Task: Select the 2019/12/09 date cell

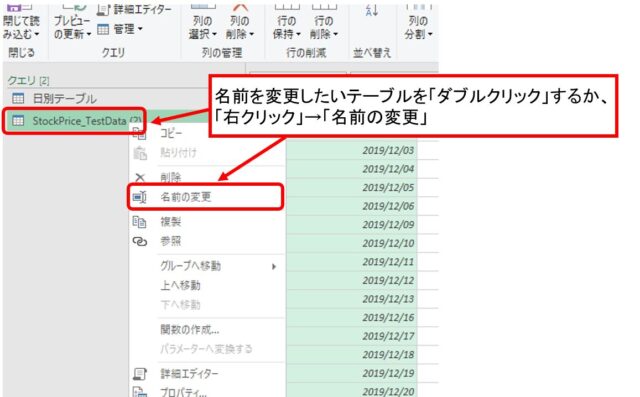Action: click(x=352, y=225)
